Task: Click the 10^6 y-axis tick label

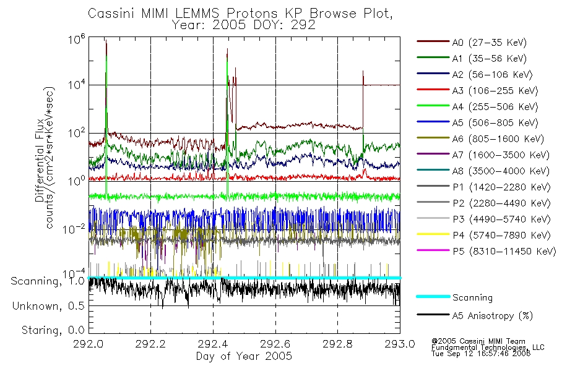Action: [77, 39]
